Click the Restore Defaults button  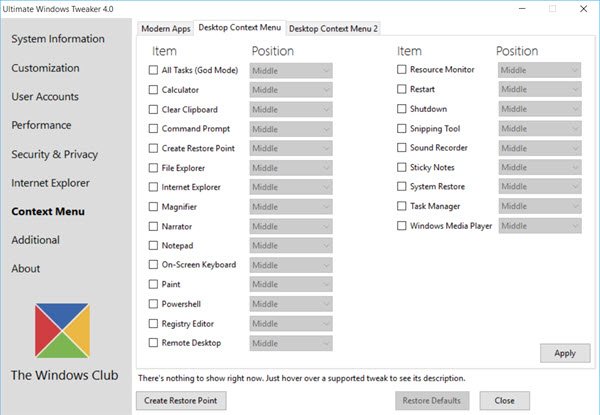click(432, 400)
